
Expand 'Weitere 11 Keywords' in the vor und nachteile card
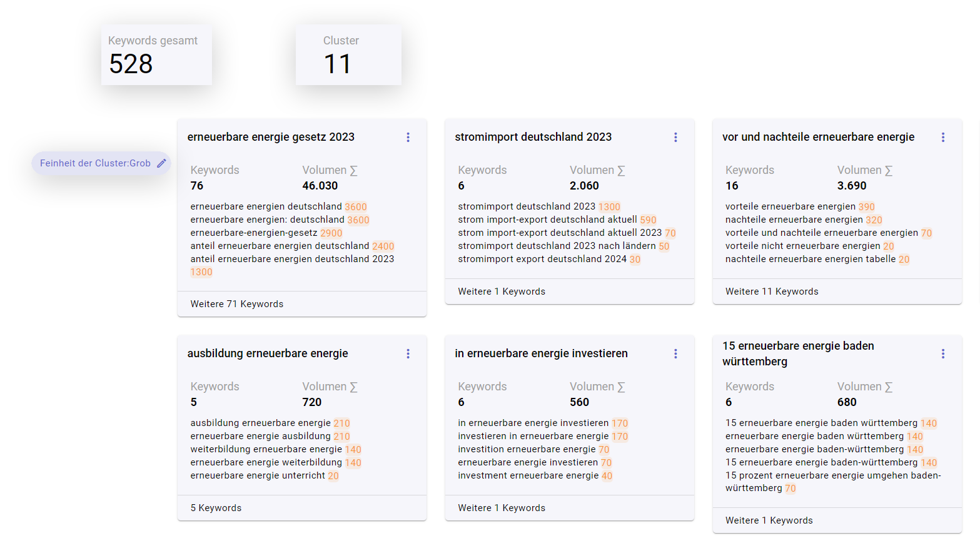(x=772, y=292)
